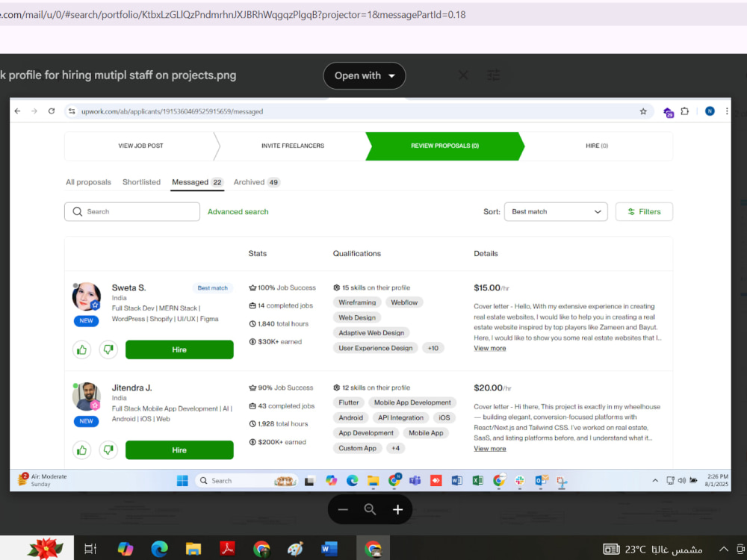
Task: Thumbs-down Jitendra J. proposal
Action: tap(108, 450)
